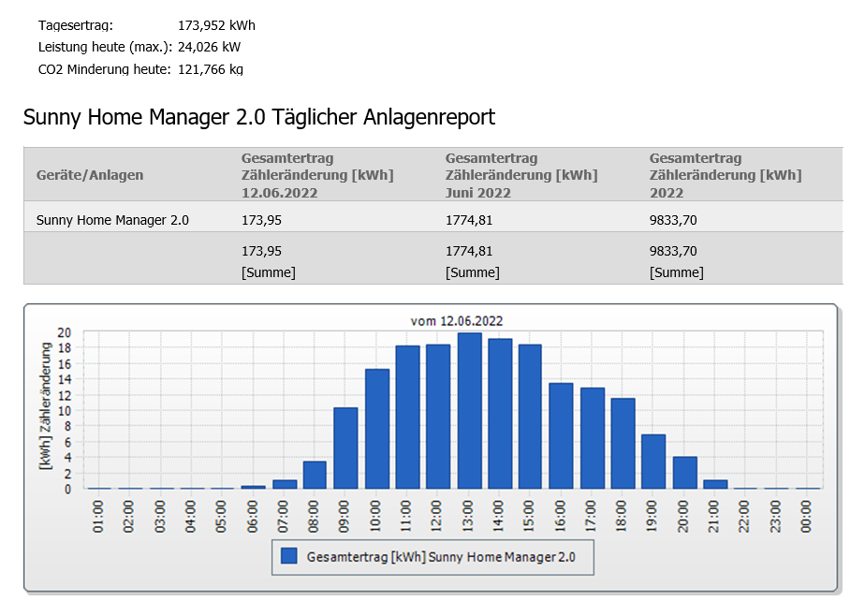Click the Leistung heute value 24,026 kW

pyautogui.click(x=209, y=47)
